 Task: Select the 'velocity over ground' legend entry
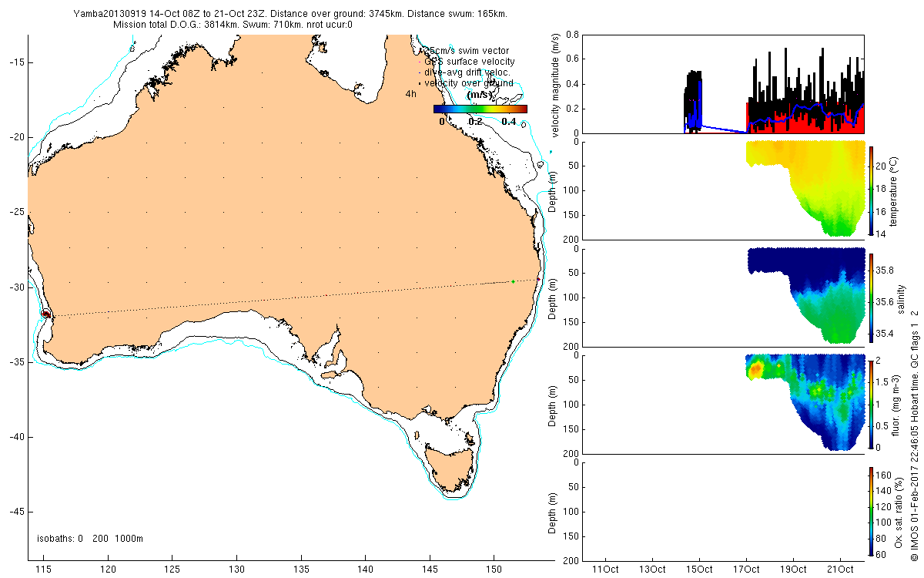468,82
